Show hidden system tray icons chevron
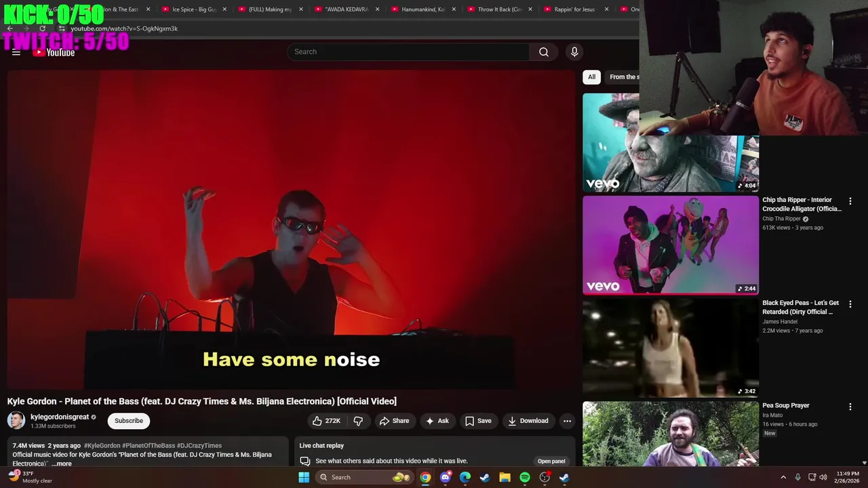The width and height of the screenshot is (868, 488). pos(783,477)
